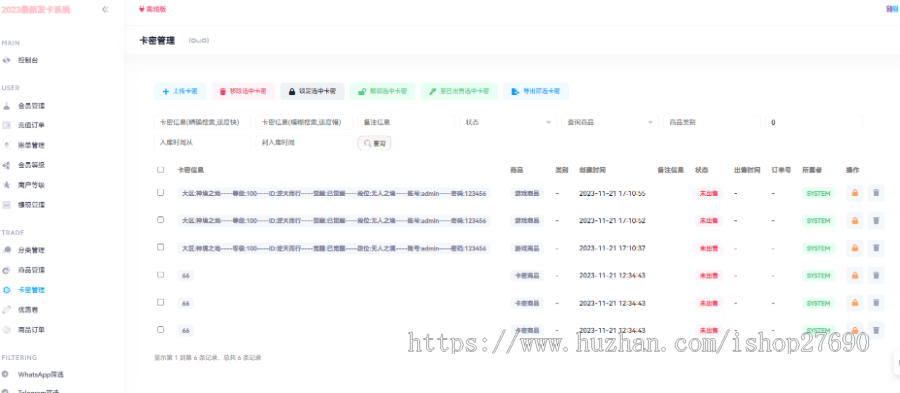Open the 控制台 dashboard icon
This screenshot has height=393, width=900.
tap(6, 60)
